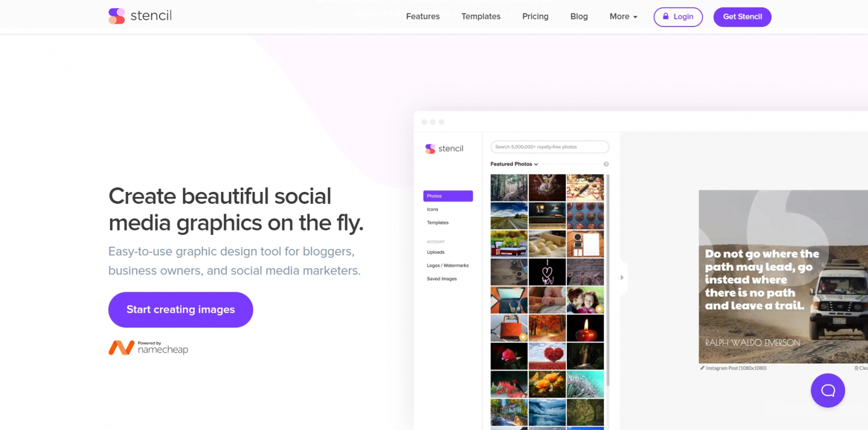Collapse the photo panel with arrow handle
868x430 pixels.
[622, 278]
